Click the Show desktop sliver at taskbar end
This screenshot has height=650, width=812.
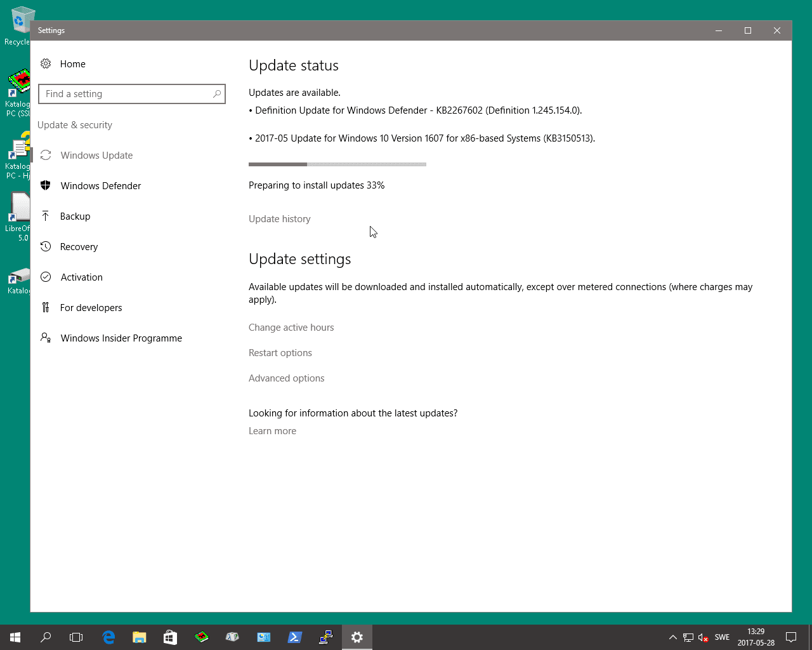pos(810,637)
